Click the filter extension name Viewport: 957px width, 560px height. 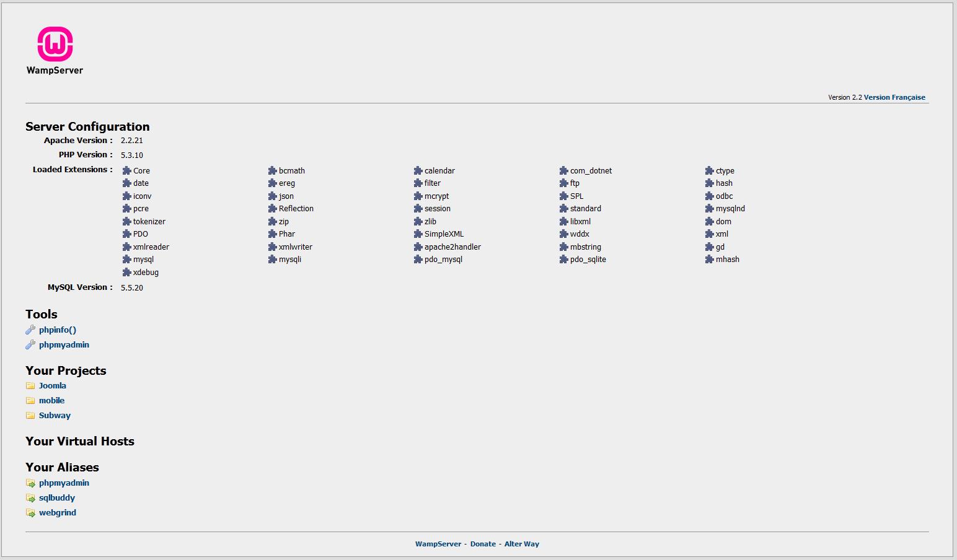(x=433, y=183)
